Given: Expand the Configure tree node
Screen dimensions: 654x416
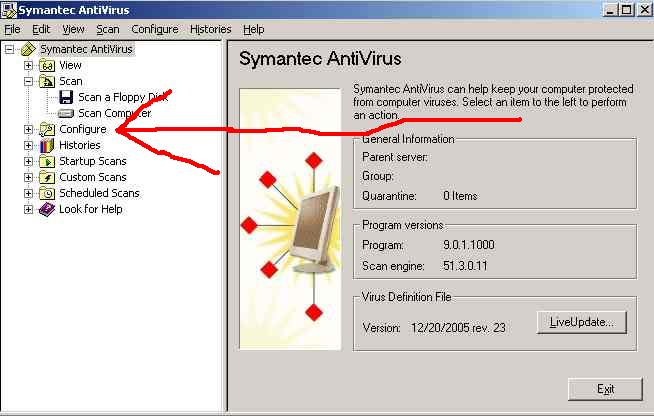Looking at the screenshot, I should [x=28, y=129].
